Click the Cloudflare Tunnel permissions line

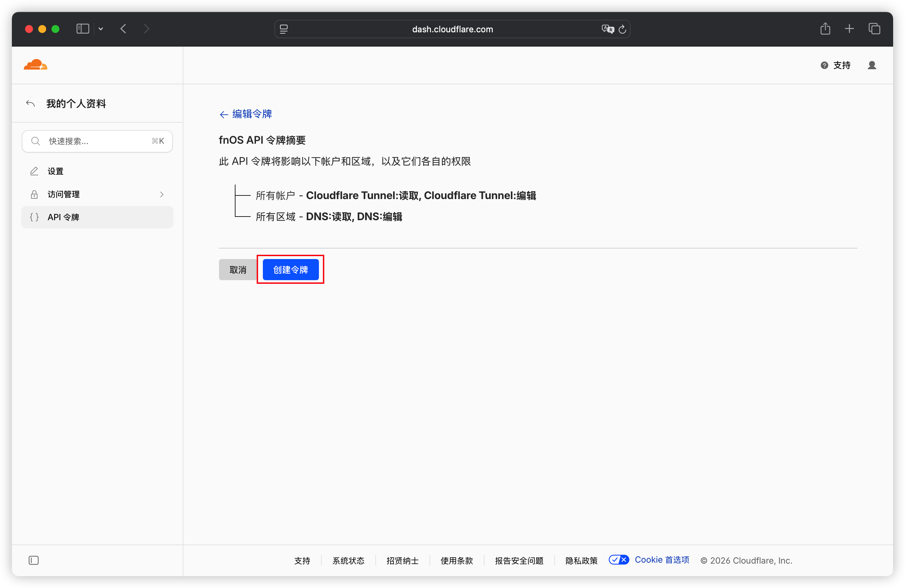396,195
